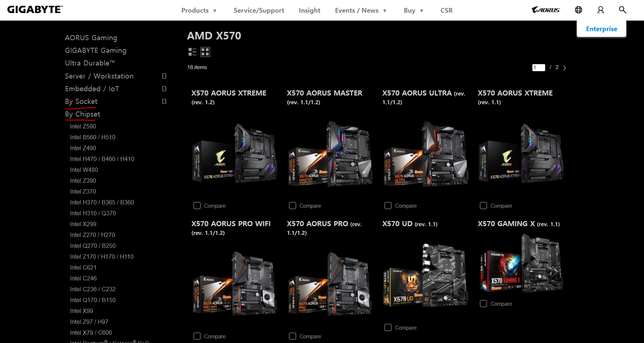The image size is (644, 343).
Task: Open Intel Z97 / H97 link
Action: [x=89, y=322]
